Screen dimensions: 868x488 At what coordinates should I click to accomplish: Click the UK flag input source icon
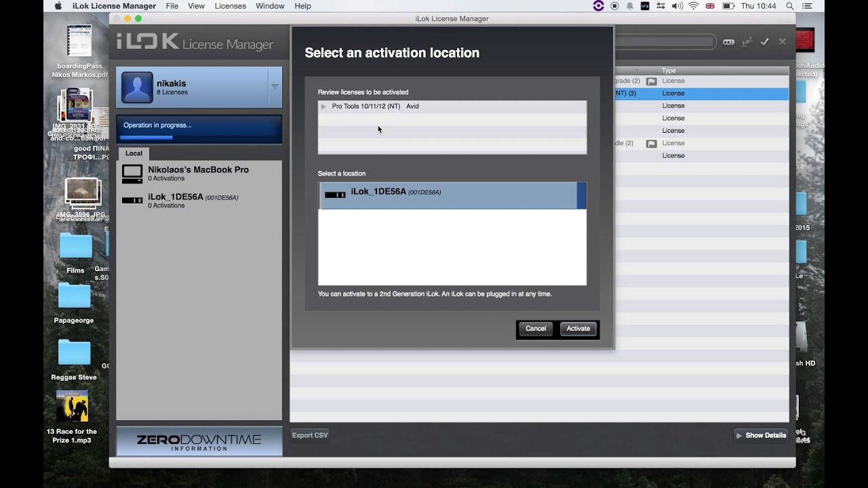710,6
